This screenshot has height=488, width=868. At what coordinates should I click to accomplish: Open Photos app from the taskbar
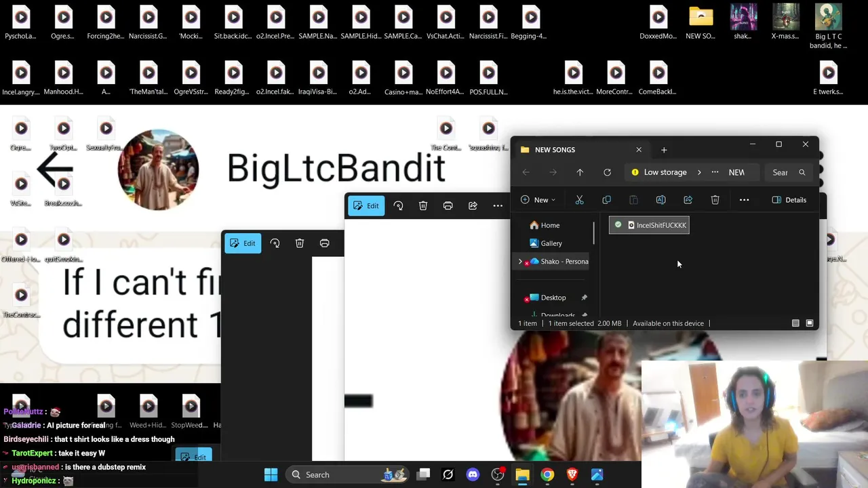[x=597, y=475]
